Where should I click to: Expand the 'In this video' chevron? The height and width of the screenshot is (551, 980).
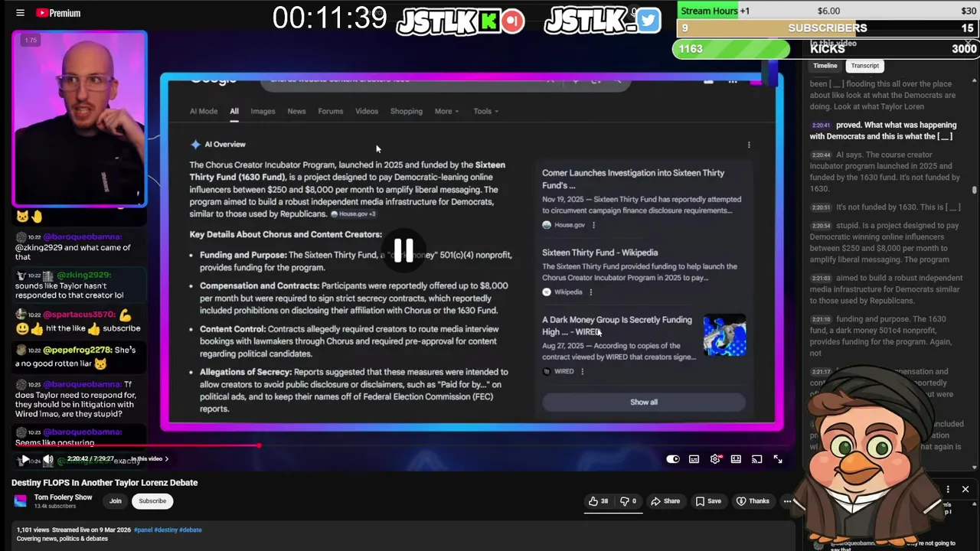click(x=167, y=459)
